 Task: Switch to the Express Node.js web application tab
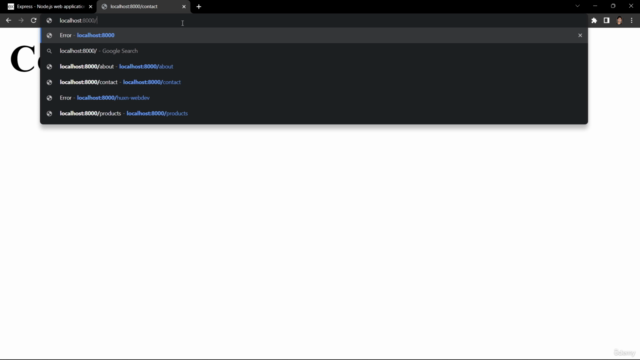(49, 7)
